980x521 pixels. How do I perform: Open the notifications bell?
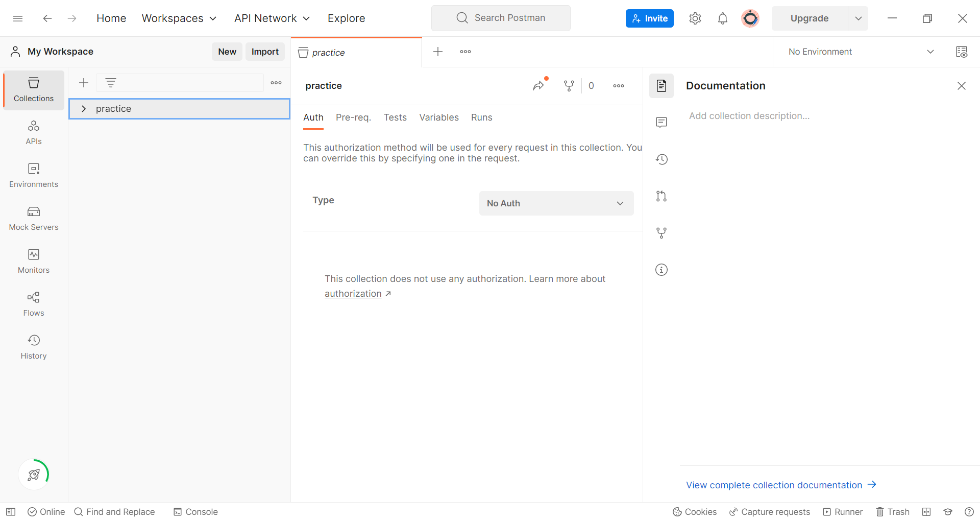(722, 18)
